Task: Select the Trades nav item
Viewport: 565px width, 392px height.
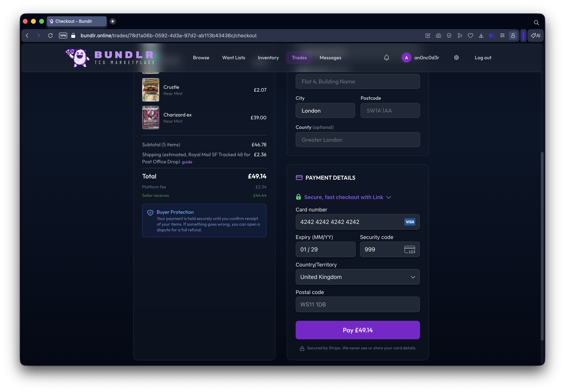Action: click(x=299, y=58)
